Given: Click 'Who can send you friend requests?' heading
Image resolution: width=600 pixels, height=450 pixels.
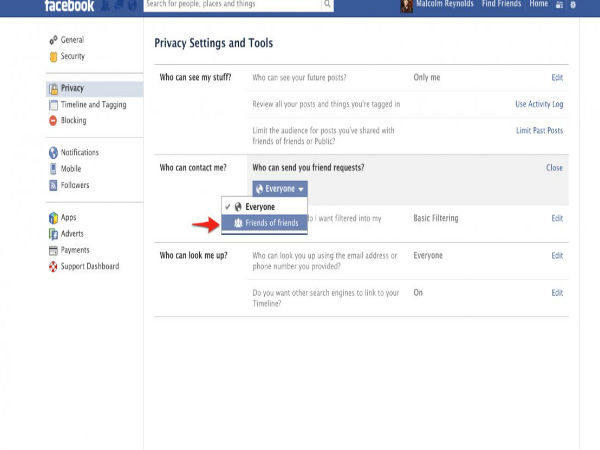Looking at the screenshot, I should (308, 168).
